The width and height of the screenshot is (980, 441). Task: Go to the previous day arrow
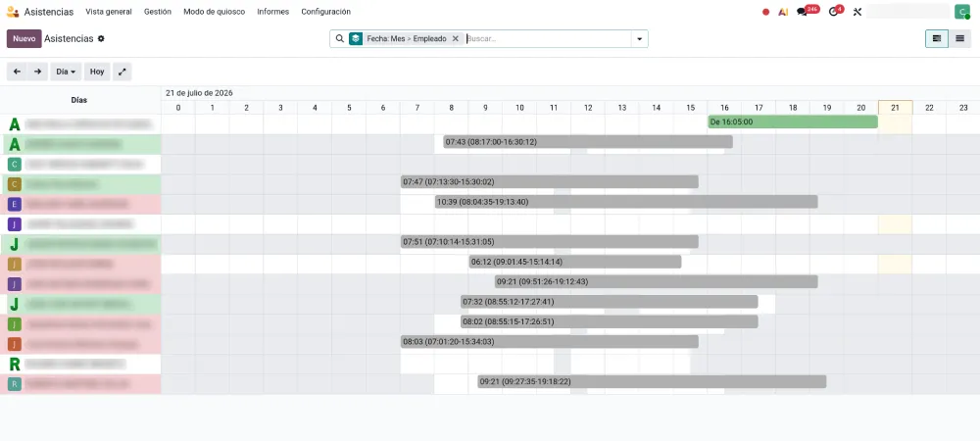pyautogui.click(x=17, y=72)
